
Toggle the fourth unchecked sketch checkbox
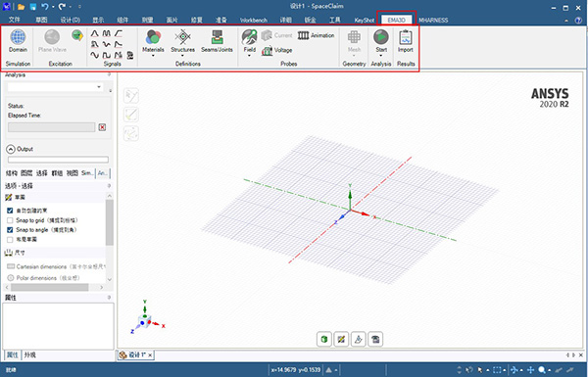10,240
